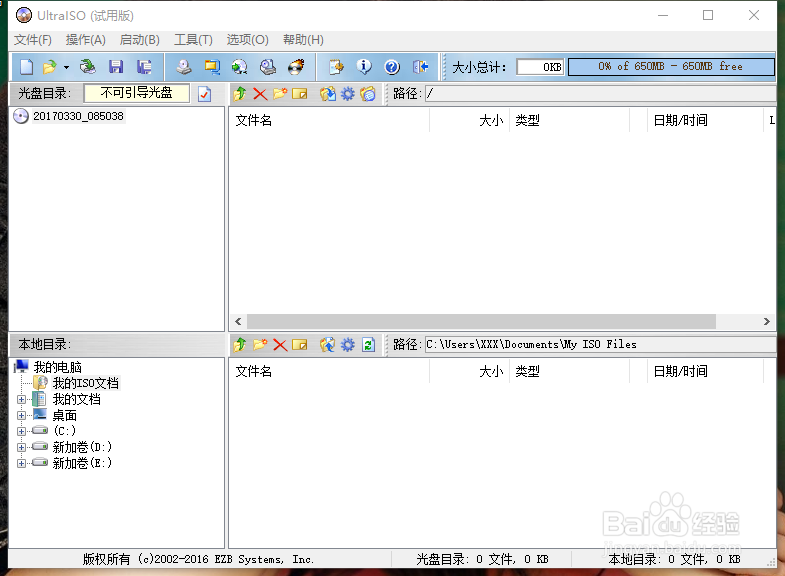The height and width of the screenshot is (576, 785).
Task: Expand the 新加卷(E:) drive node
Action: pyautogui.click(x=21, y=463)
